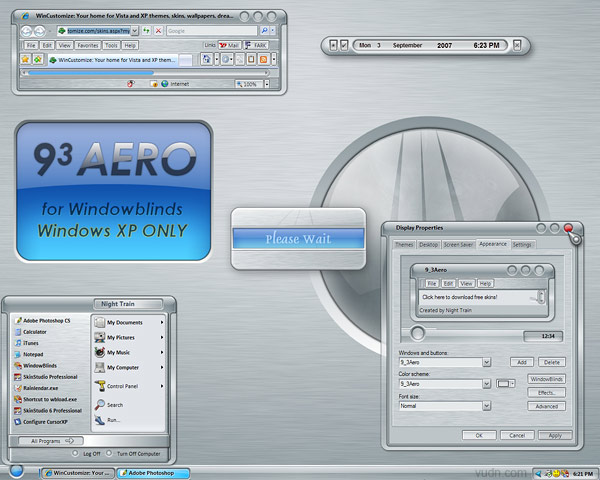Open Color scheme dropdown
Image resolution: width=600 pixels, height=480 pixels.
[x=486, y=384]
